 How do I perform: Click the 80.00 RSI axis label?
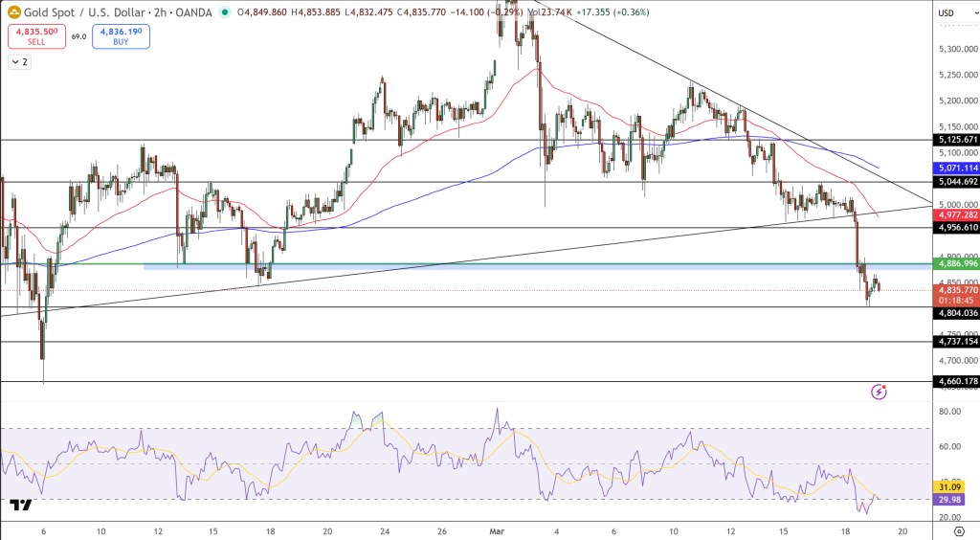tap(949, 412)
